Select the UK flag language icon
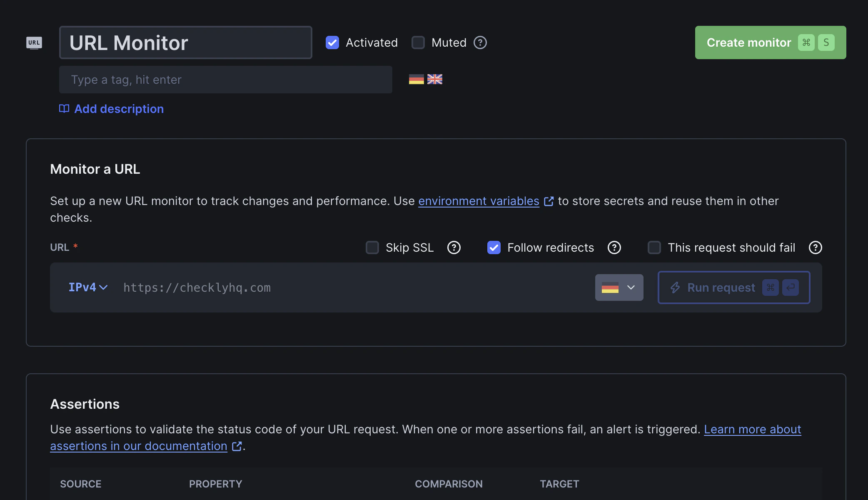 [435, 79]
